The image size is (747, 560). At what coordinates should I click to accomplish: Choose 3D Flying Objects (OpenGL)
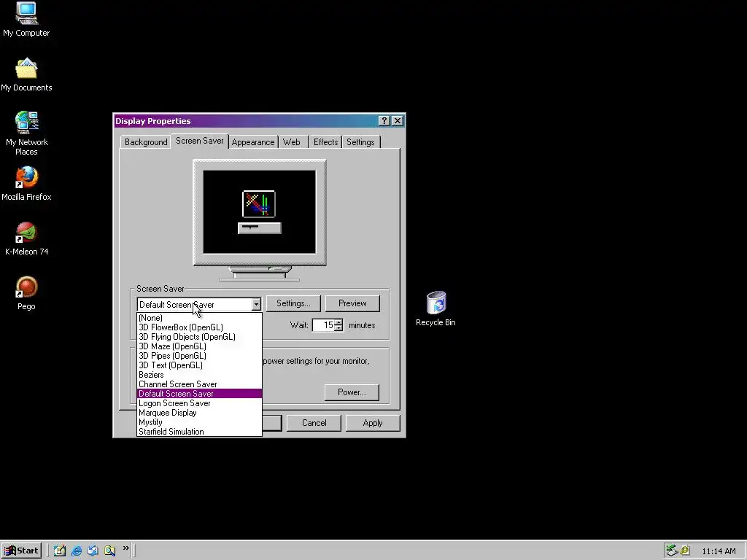tap(199, 337)
